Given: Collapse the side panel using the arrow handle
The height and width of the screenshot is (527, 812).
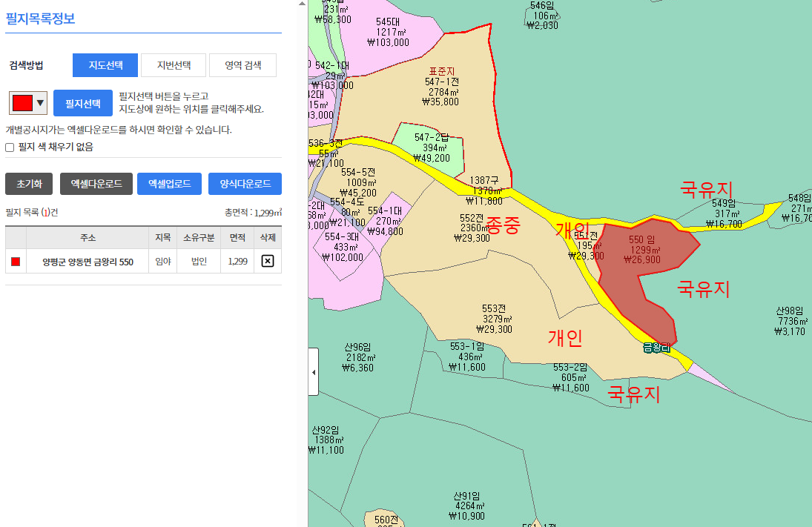Looking at the screenshot, I should pyautogui.click(x=313, y=371).
